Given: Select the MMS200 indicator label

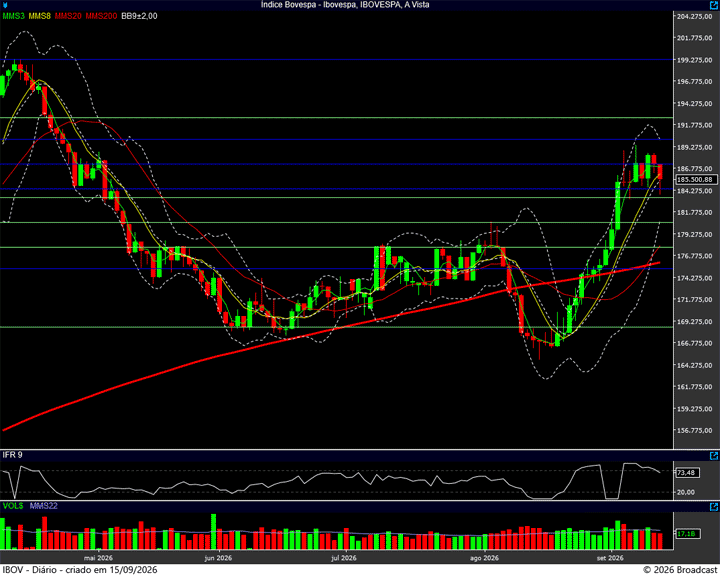Looking at the screenshot, I should (x=101, y=16).
